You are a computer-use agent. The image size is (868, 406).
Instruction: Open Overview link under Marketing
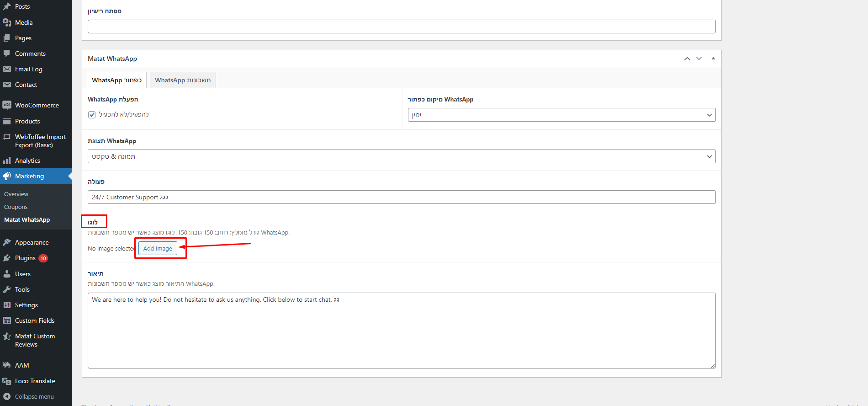pyautogui.click(x=16, y=194)
